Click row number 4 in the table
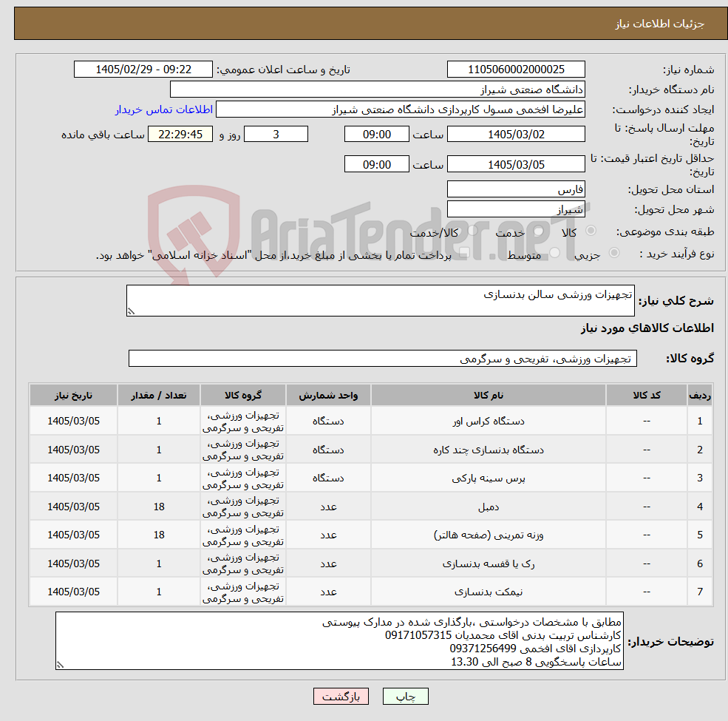 [x=700, y=507]
